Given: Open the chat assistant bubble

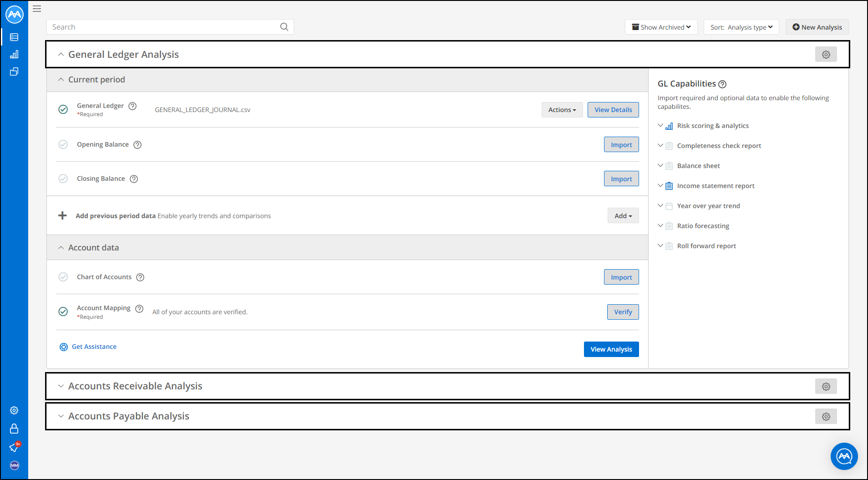Looking at the screenshot, I should coord(844,456).
